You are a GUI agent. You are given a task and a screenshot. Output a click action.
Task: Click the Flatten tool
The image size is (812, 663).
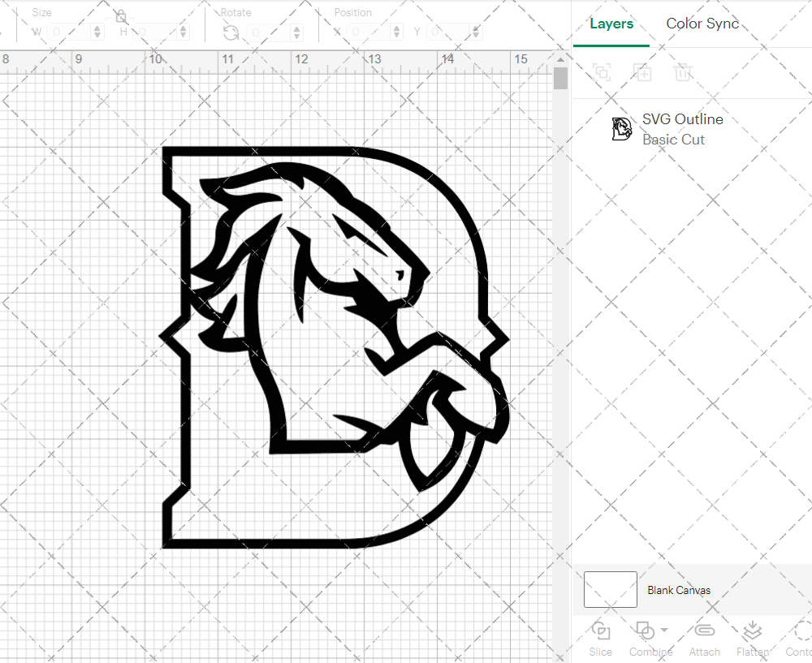(753, 639)
